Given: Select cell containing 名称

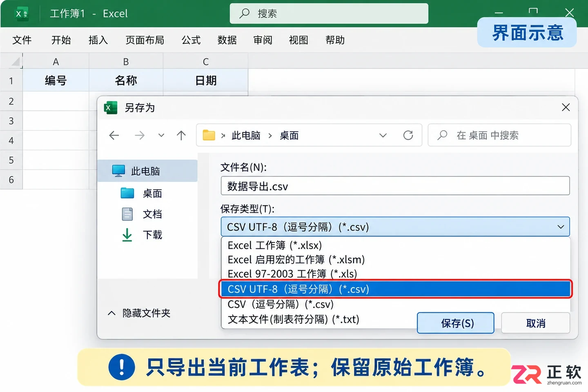Looking at the screenshot, I should [126, 80].
